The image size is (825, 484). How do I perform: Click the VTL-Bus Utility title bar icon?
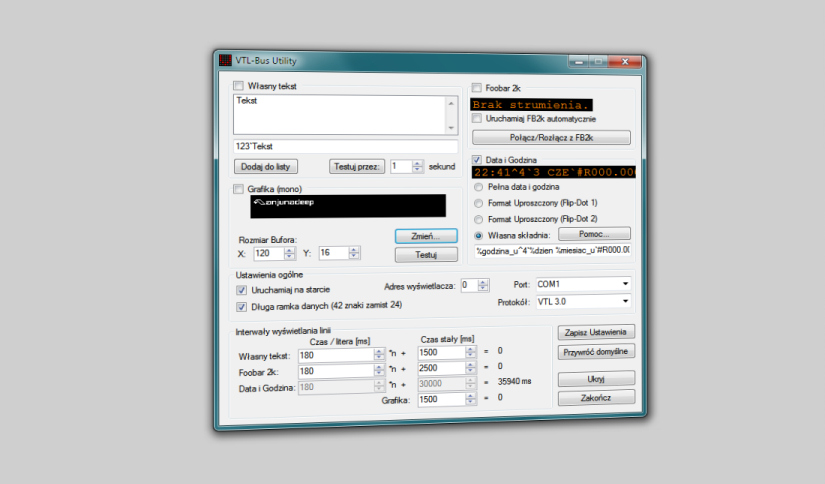225,60
